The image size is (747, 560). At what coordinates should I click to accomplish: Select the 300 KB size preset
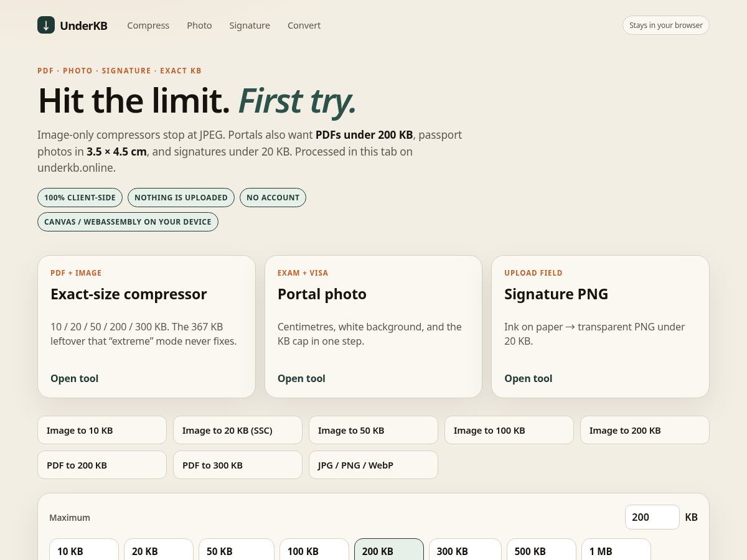(x=465, y=550)
